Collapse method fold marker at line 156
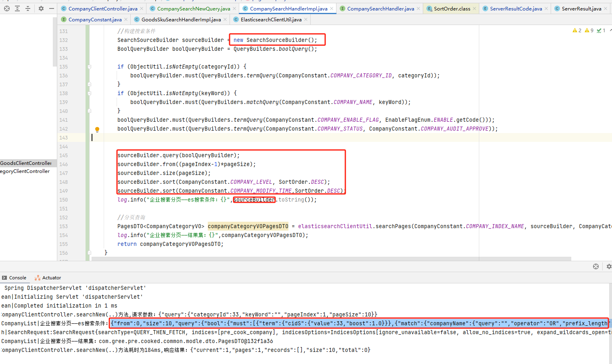The image size is (612, 364). click(89, 253)
